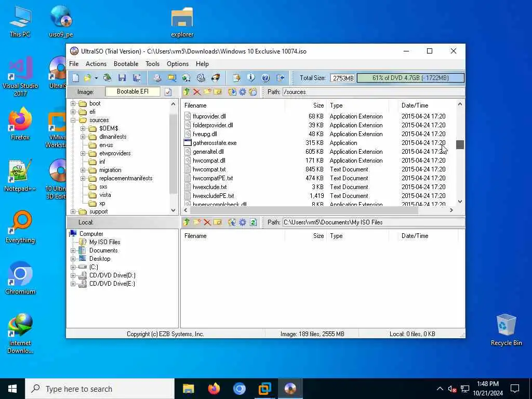
Task: Open the File menu
Action: tap(74, 64)
